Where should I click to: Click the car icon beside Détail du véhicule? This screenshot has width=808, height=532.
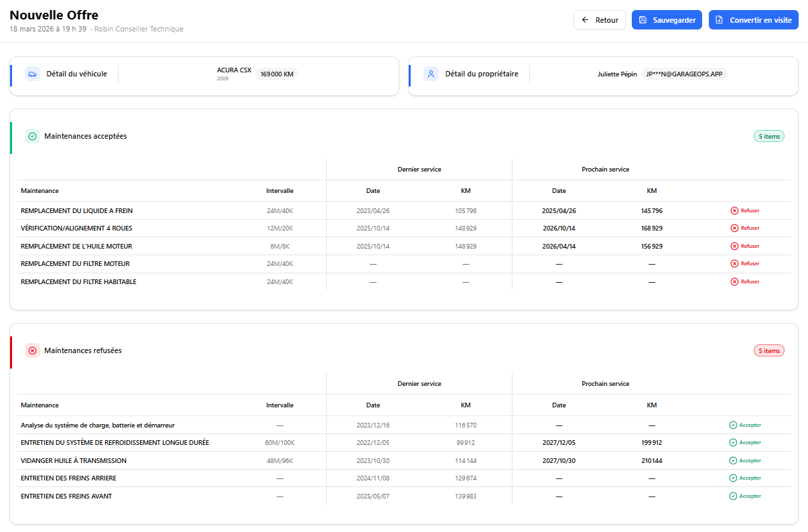(32, 74)
